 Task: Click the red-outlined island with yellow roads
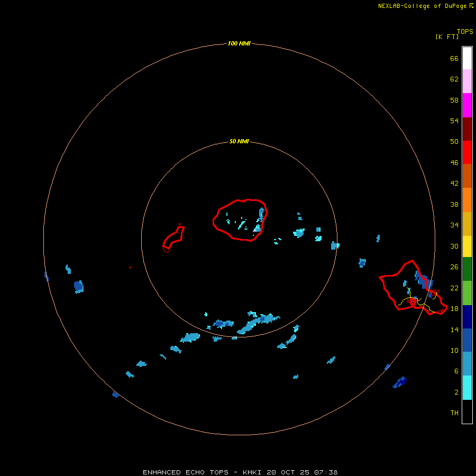click(x=413, y=288)
